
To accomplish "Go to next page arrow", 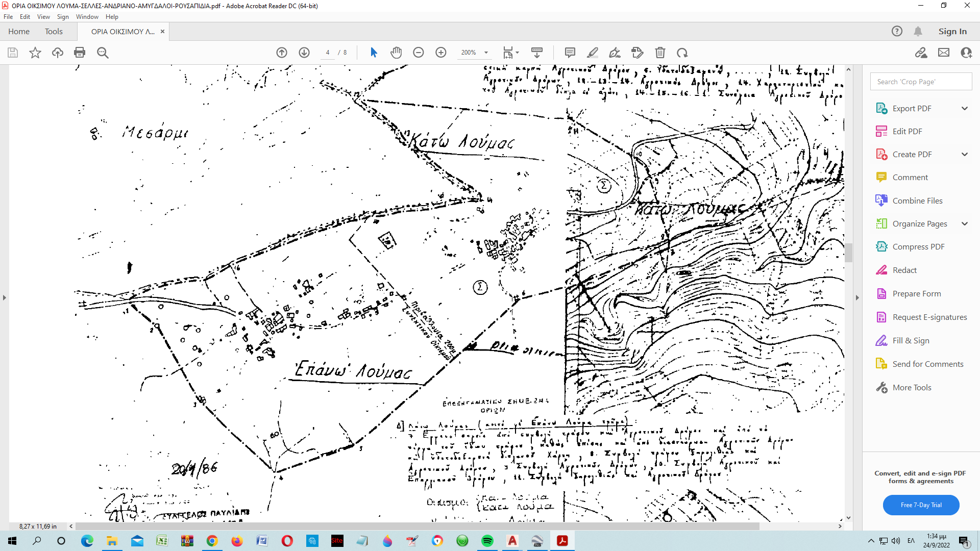I will (304, 53).
